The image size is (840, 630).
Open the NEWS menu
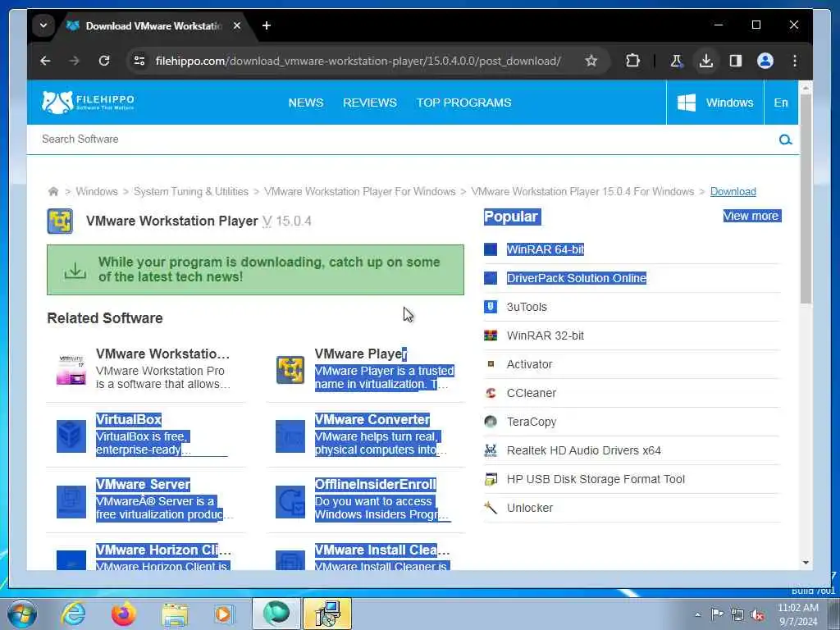(x=305, y=103)
